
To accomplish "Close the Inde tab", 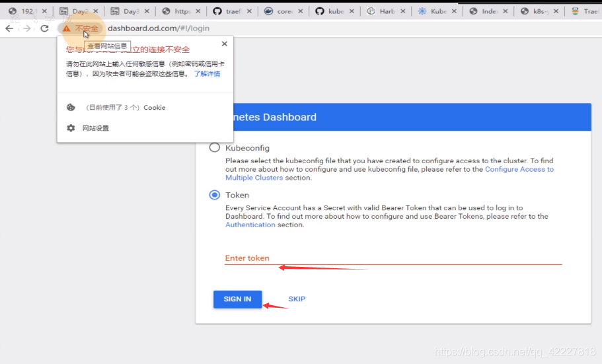I will pyautogui.click(x=506, y=11).
